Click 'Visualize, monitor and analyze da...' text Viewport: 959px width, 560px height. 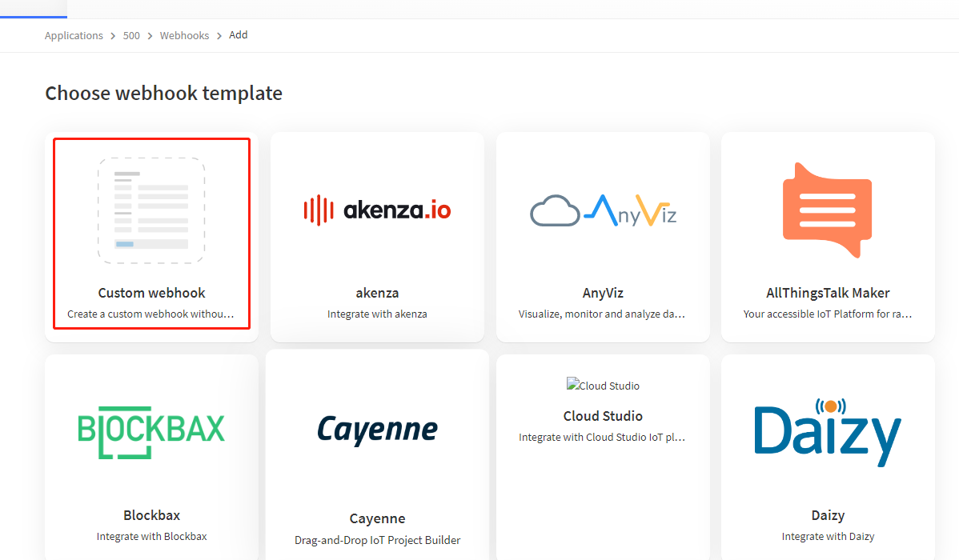pyautogui.click(x=602, y=314)
